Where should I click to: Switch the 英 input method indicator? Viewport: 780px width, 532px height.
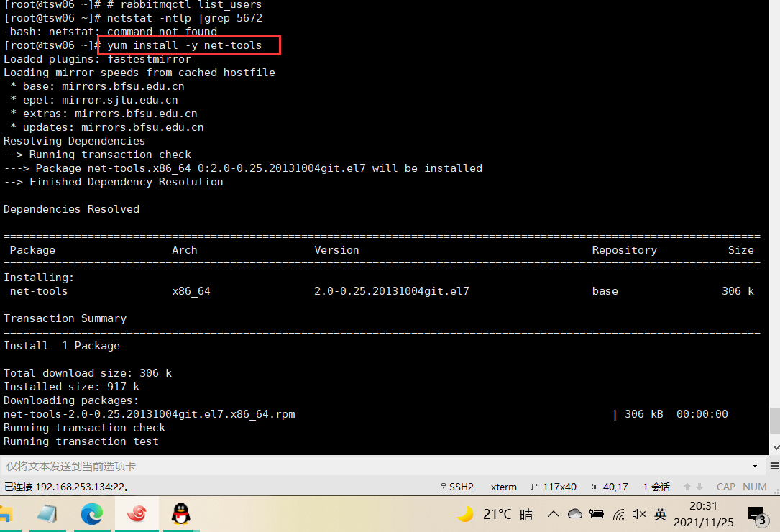[x=660, y=514]
